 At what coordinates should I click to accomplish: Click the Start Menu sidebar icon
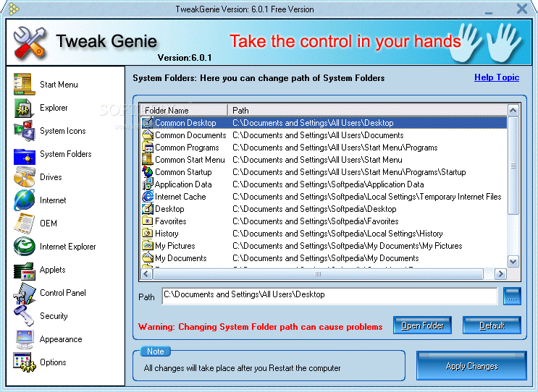tap(25, 84)
